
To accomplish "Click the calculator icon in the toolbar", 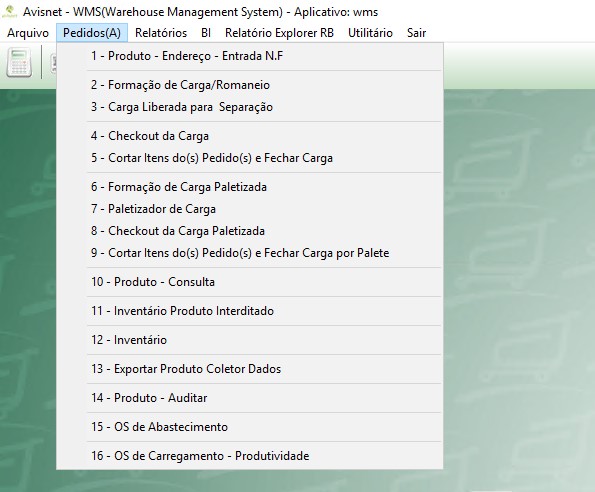I will [19, 63].
